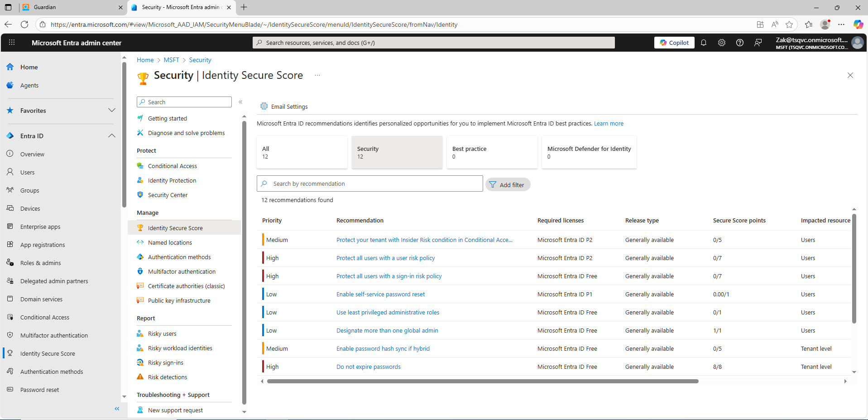Select the Microsoft Defender for Identity tab
This screenshot has width=868, height=420.
point(589,152)
